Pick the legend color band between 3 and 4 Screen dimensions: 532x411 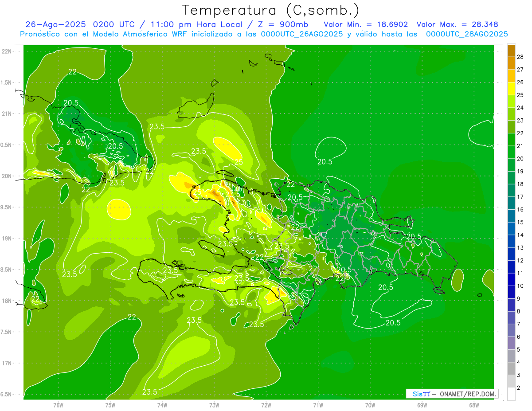(x=511, y=368)
